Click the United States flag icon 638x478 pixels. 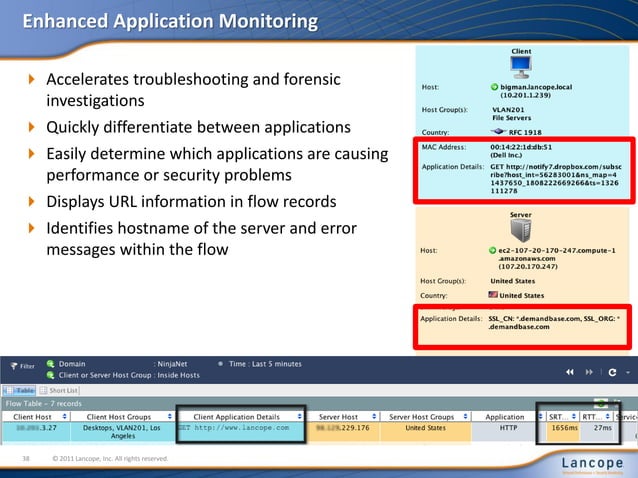pyautogui.click(x=492, y=295)
